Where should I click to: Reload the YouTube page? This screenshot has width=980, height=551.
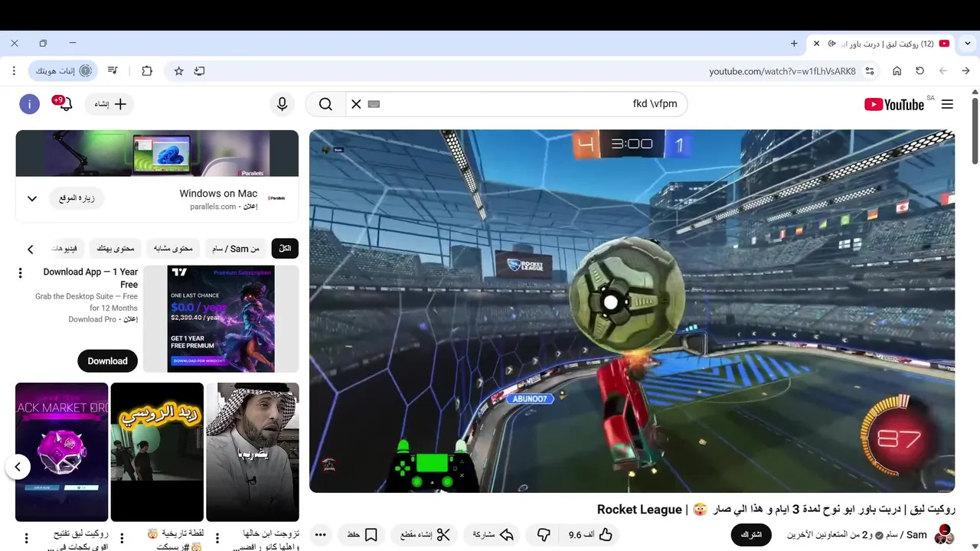pos(920,71)
